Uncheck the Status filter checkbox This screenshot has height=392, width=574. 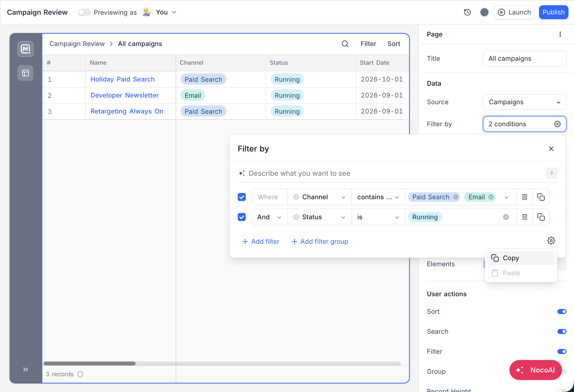pyautogui.click(x=242, y=217)
